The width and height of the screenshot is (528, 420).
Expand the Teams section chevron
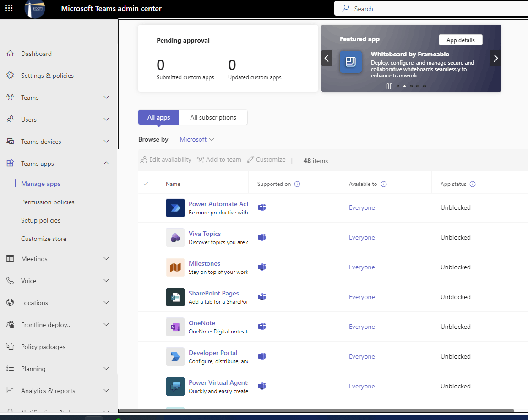[106, 98]
